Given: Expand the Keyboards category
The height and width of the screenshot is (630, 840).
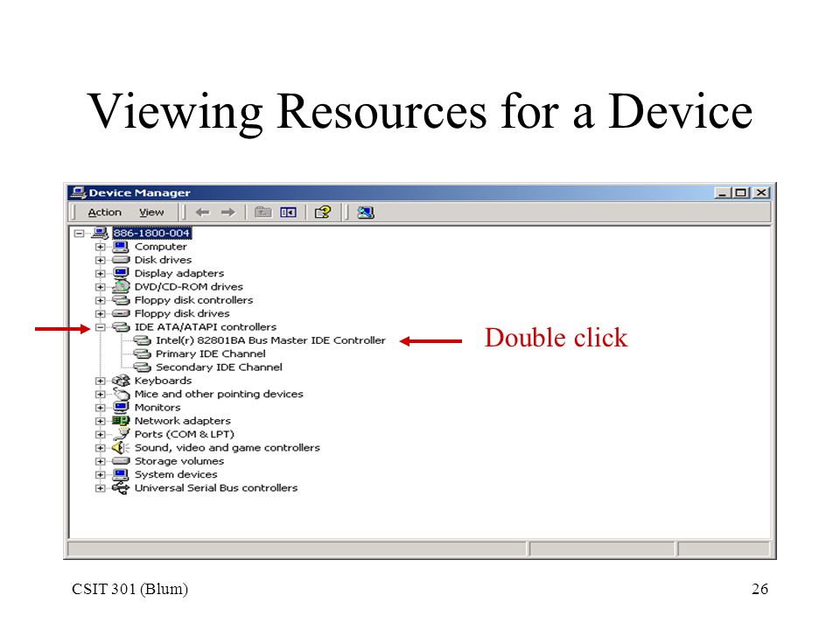Looking at the screenshot, I should [100, 381].
